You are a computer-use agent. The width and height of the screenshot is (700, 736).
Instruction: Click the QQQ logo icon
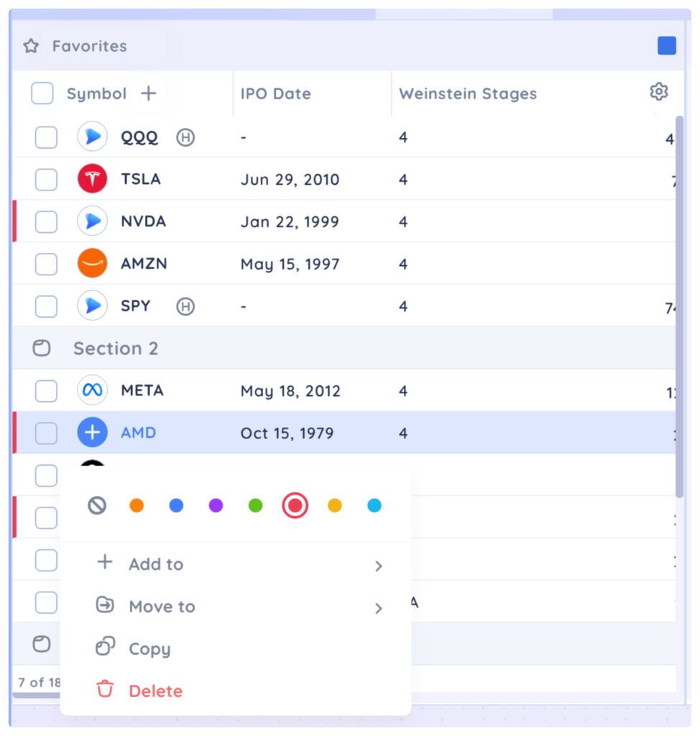pyautogui.click(x=93, y=137)
